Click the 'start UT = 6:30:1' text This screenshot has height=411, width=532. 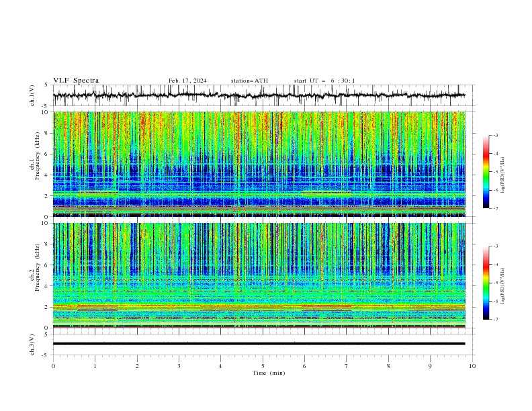coord(324,81)
